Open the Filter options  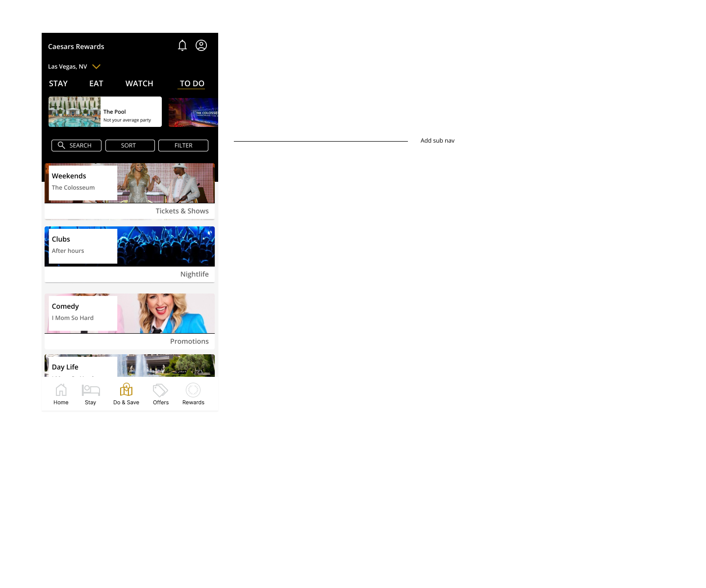[183, 146]
